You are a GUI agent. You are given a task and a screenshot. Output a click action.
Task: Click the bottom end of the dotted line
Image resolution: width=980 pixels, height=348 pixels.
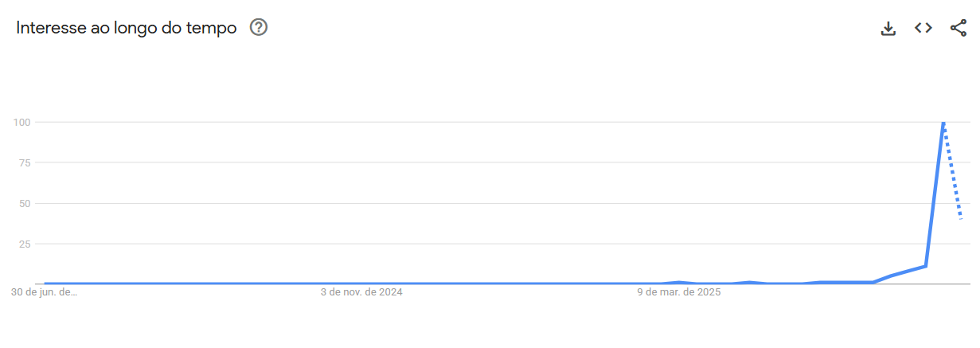961,217
